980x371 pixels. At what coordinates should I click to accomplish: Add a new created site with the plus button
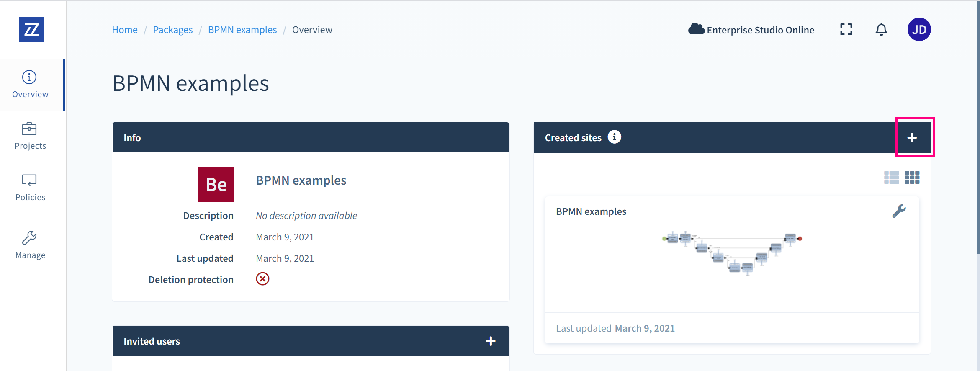coord(912,138)
